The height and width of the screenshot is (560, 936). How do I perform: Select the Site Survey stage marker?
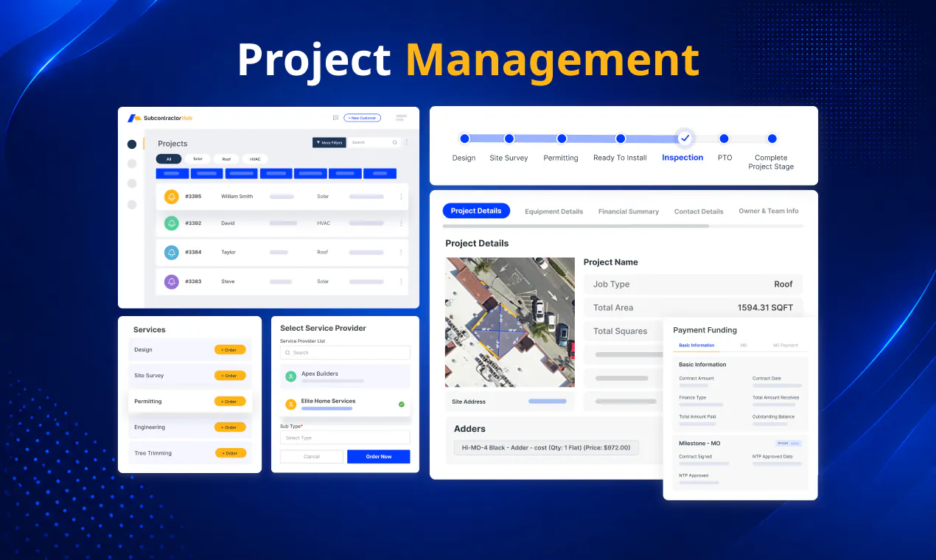[509, 139]
